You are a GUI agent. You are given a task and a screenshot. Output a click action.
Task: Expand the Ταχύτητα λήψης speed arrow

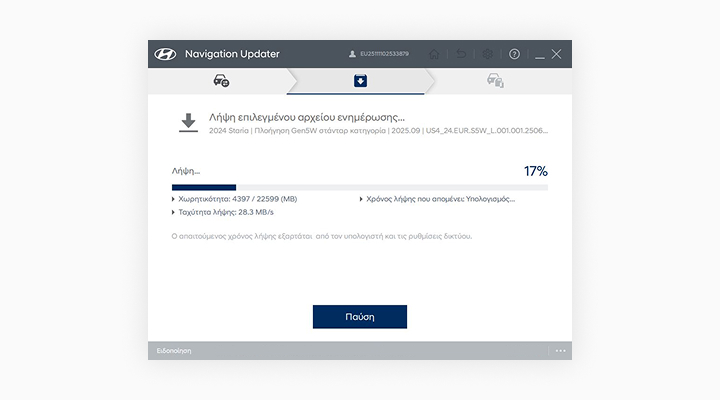[x=174, y=212]
